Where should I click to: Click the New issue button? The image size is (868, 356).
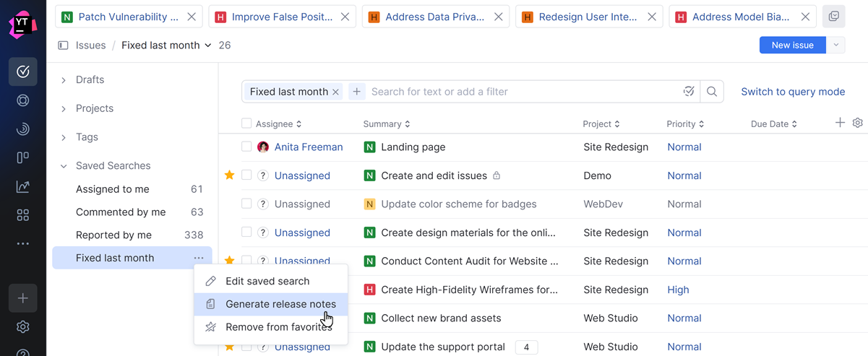click(792, 45)
